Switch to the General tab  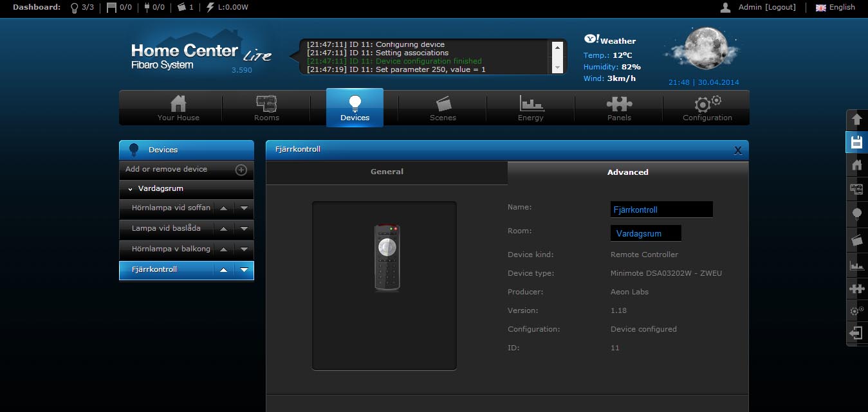coord(387,172)
